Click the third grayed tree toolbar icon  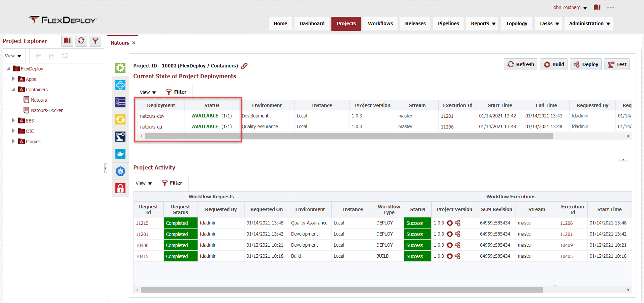[x=65, y=56]
